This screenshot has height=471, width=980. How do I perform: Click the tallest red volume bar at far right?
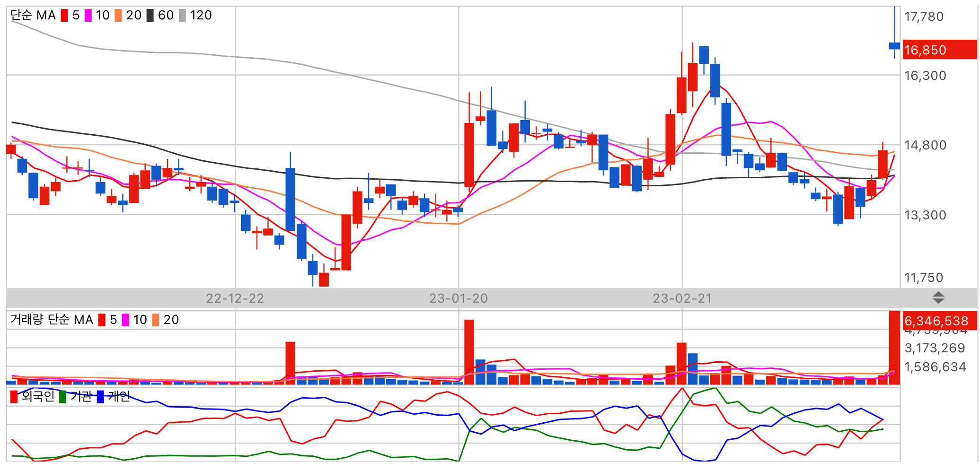894,348
